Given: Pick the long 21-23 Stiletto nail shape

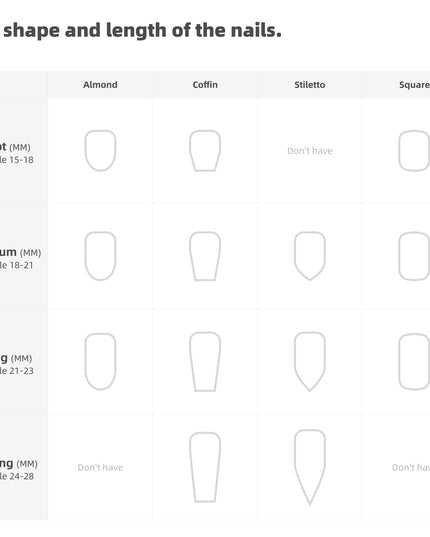Looking at the screenshot, I should click(x=310, y=361).
